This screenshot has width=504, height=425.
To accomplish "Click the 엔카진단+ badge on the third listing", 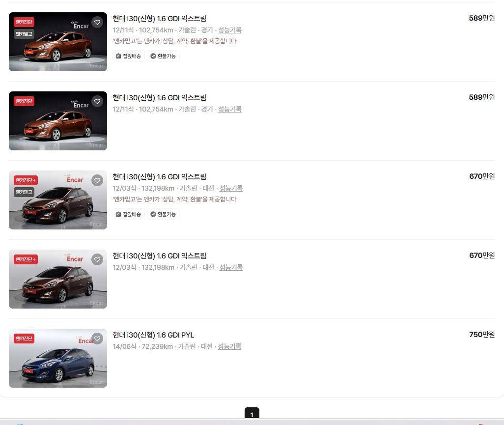I will click(x=26, y=180).
